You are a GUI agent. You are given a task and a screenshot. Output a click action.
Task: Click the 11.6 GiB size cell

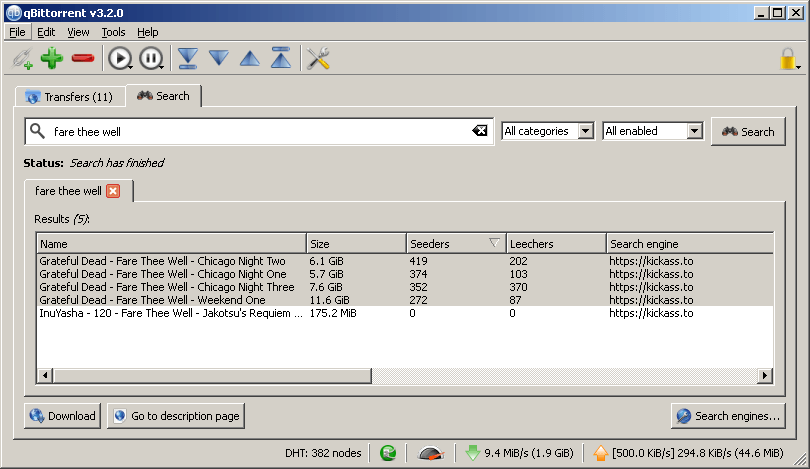click(329, 300)
